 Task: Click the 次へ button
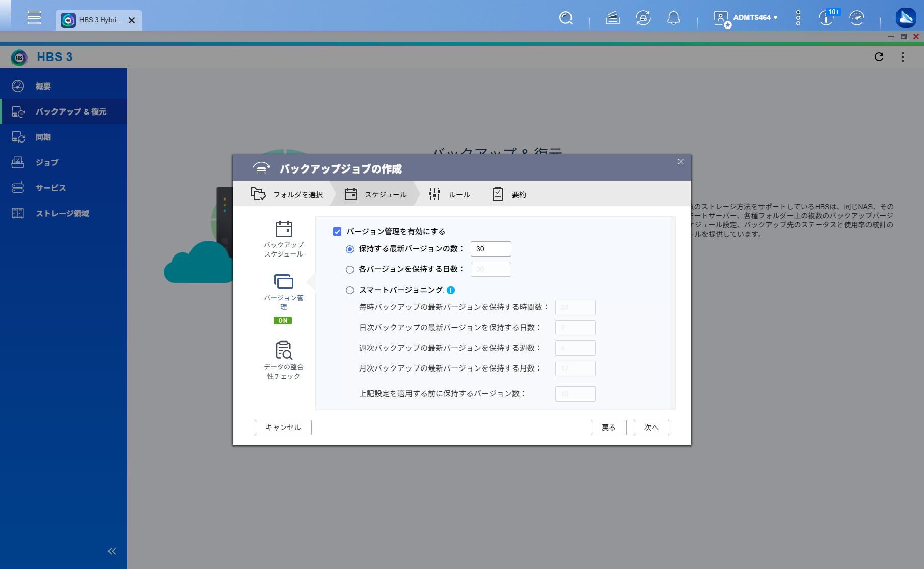click(x=651, y=428)
